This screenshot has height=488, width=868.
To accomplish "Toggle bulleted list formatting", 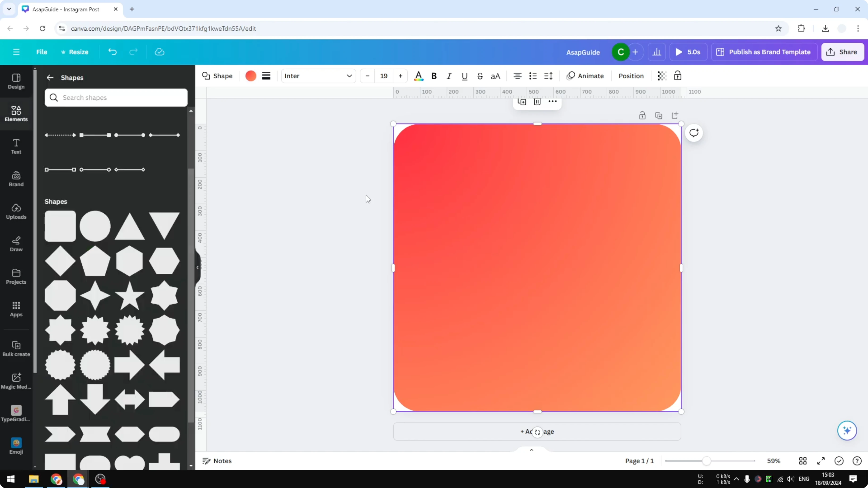I will point(533,76).
